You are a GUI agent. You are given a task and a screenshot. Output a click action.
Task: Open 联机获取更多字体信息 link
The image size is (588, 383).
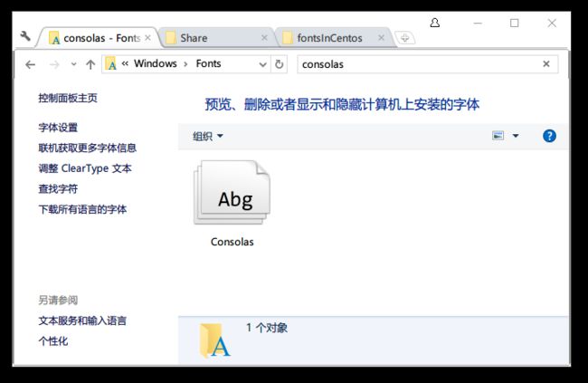(x=88, y=148)
